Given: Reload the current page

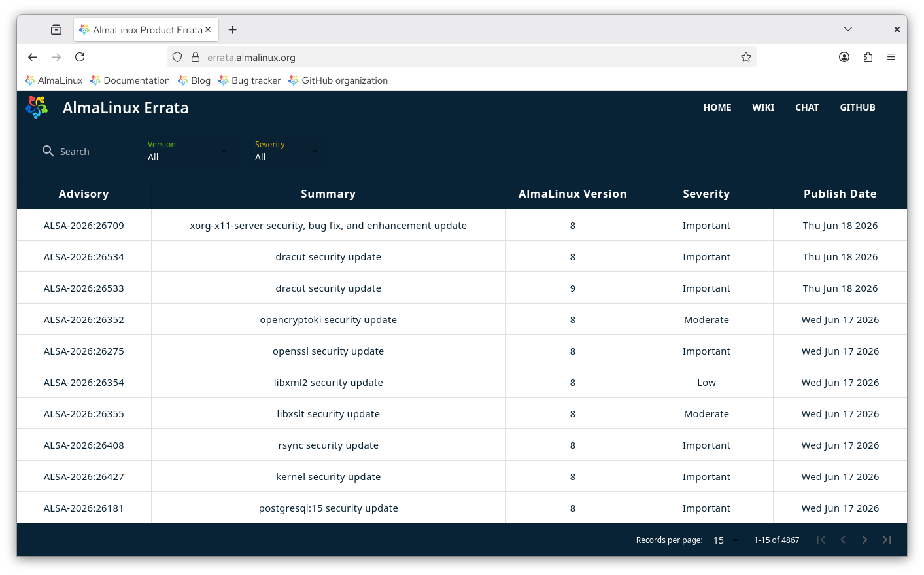Looking at the screenshot, I should 80,57.
